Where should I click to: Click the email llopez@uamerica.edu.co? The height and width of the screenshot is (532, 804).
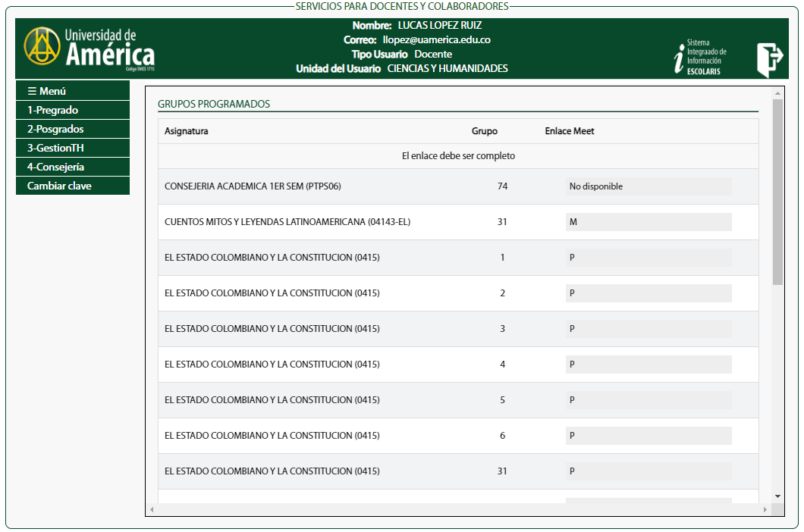(x=436, y=40)
